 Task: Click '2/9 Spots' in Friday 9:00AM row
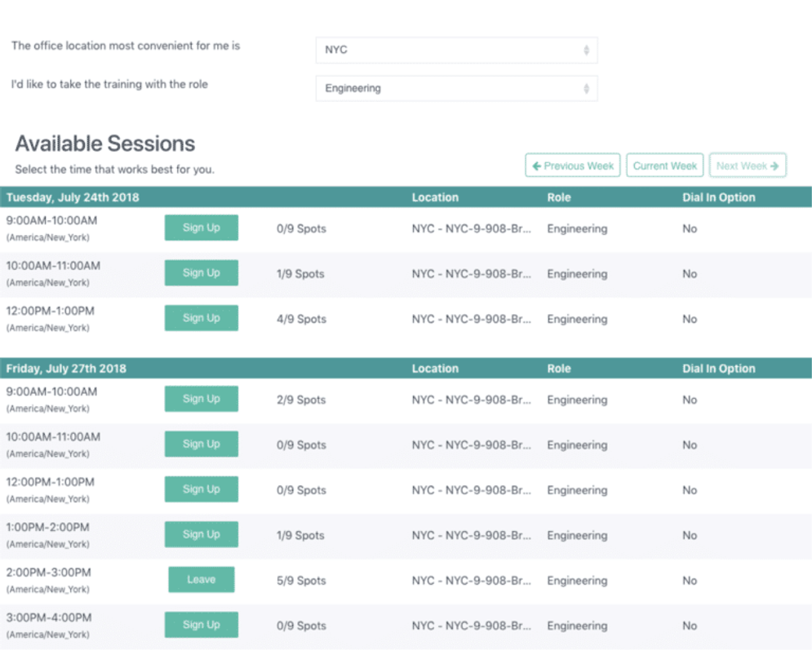(301, 400)
